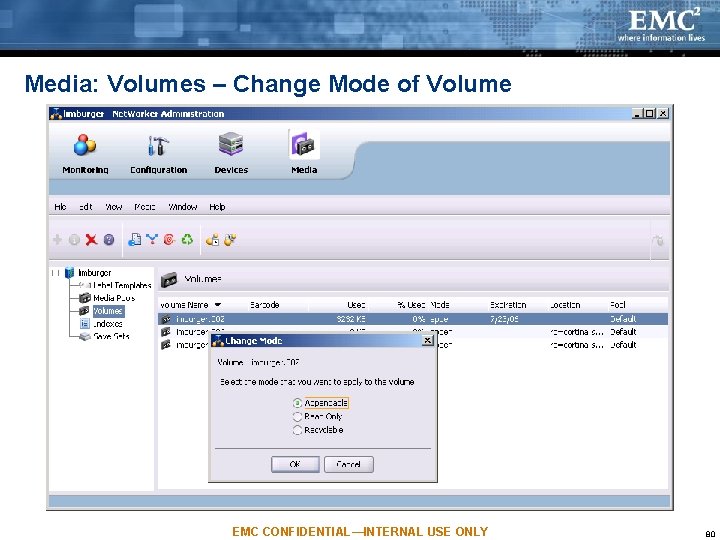Screen dimensions: 720x540
Task: Select the Appendable radio button
Action: (x=297, y=403)
